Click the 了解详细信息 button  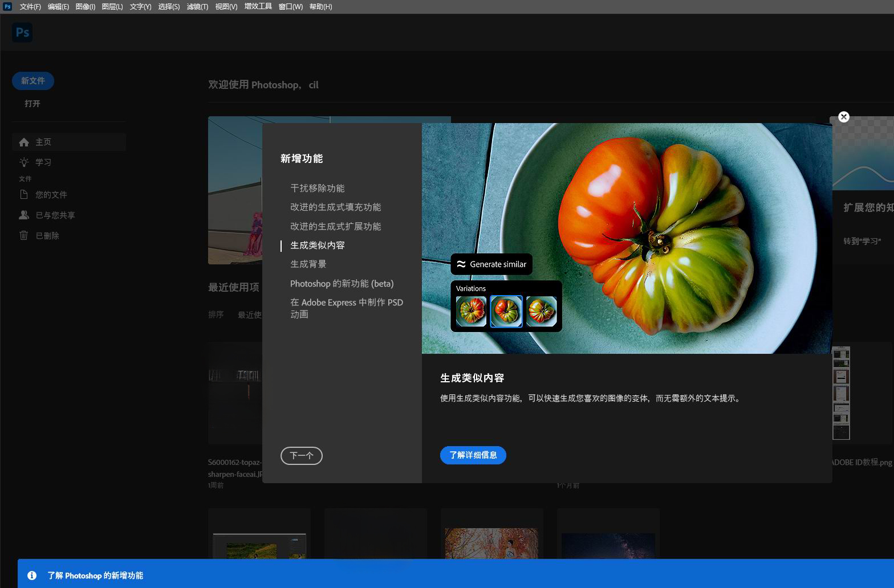coord(473,455)
